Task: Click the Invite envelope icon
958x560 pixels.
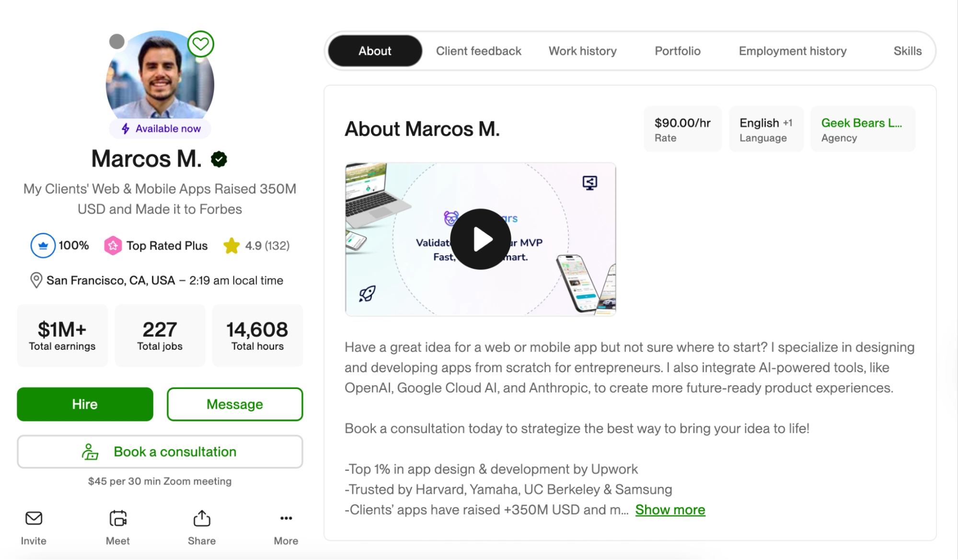Action: point(34,518)
